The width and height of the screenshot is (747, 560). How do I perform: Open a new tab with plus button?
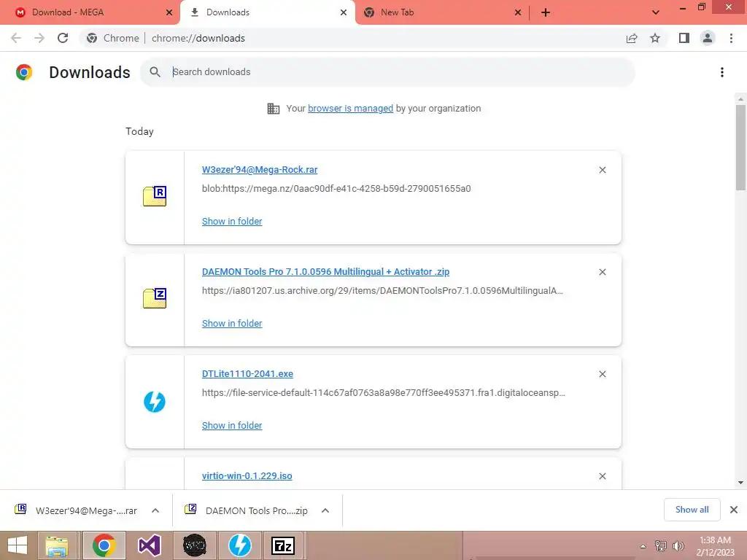[546, 12]
